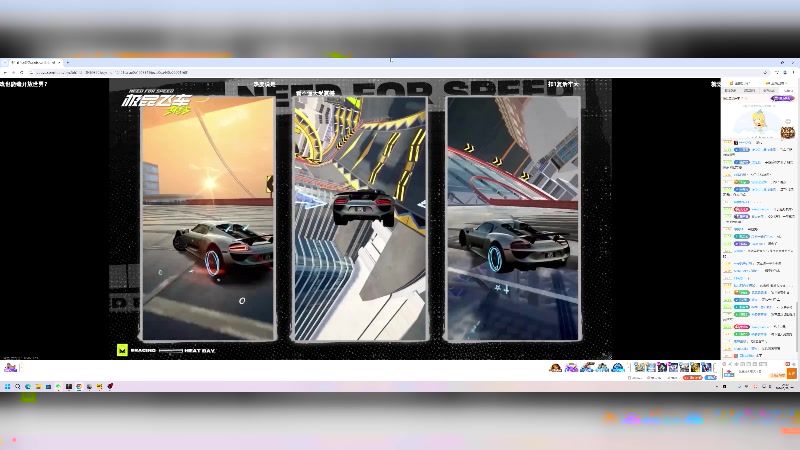Open a new browser tab with plus icon
Image resolution: width=800 pixels, height=450 pixels.
pos(68,62)
